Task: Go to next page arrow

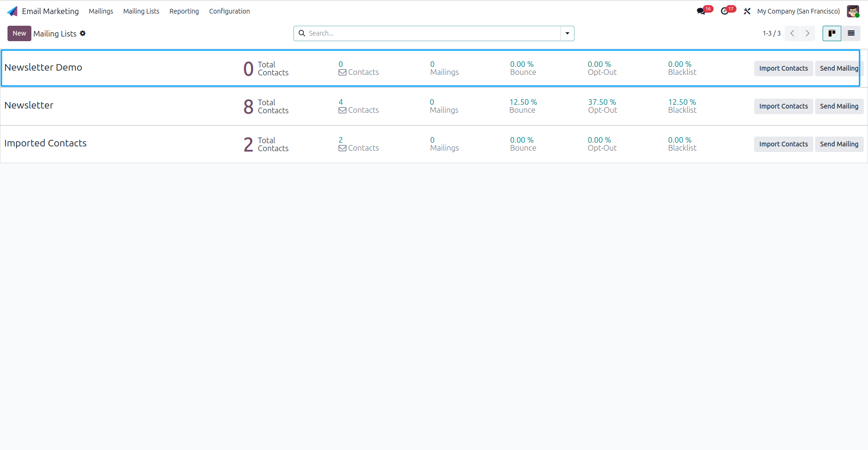Action: pyautogui.click(x=808, y=33)
